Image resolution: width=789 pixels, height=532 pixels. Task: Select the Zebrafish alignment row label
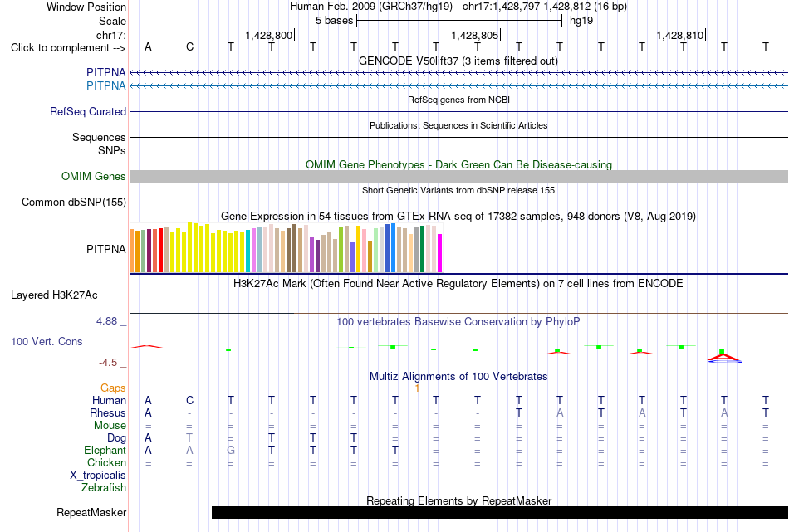(104, 488)
